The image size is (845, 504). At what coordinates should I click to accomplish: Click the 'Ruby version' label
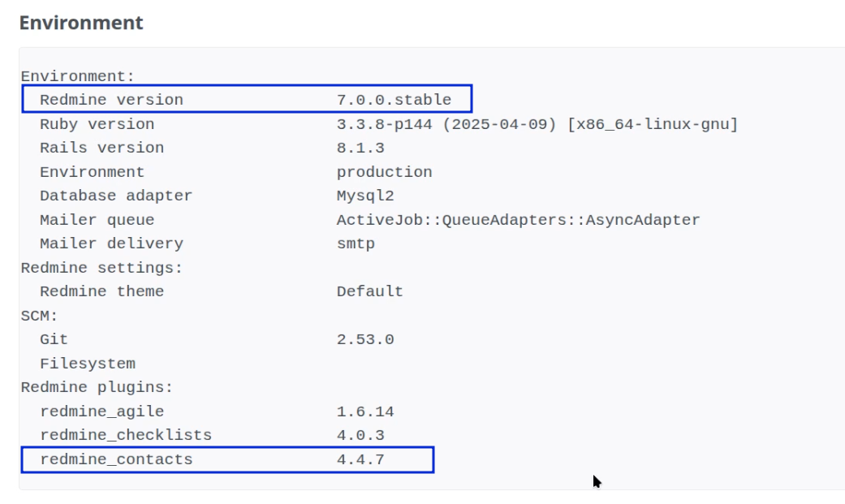click(x=97, y=124)
